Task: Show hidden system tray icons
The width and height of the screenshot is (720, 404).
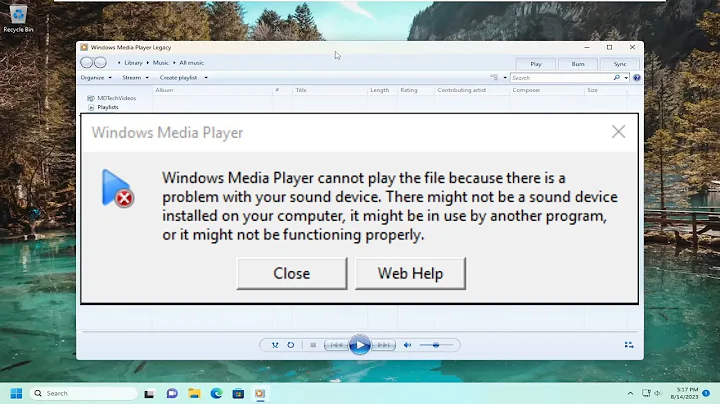Action: 630,393
